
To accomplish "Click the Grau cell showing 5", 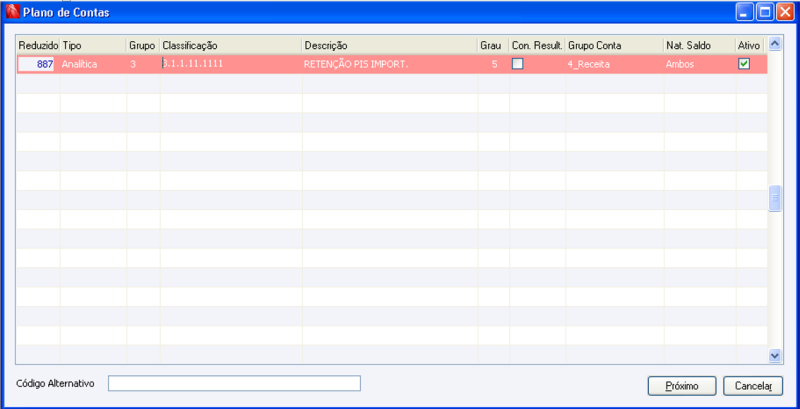I will pos(493,64).
